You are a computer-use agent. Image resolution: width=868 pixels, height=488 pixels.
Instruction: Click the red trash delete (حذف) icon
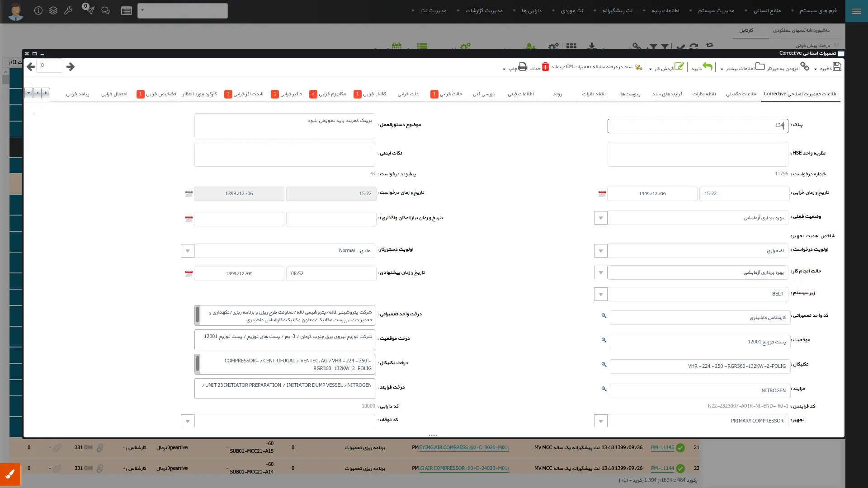(x=545, y=67)
